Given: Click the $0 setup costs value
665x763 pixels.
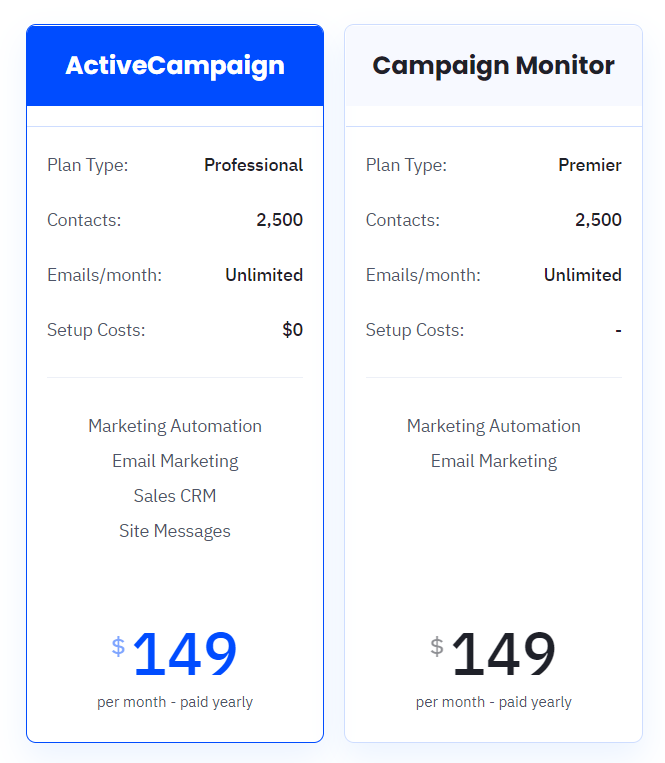Looking at the screenshot, I should click(x=293, y=330).
